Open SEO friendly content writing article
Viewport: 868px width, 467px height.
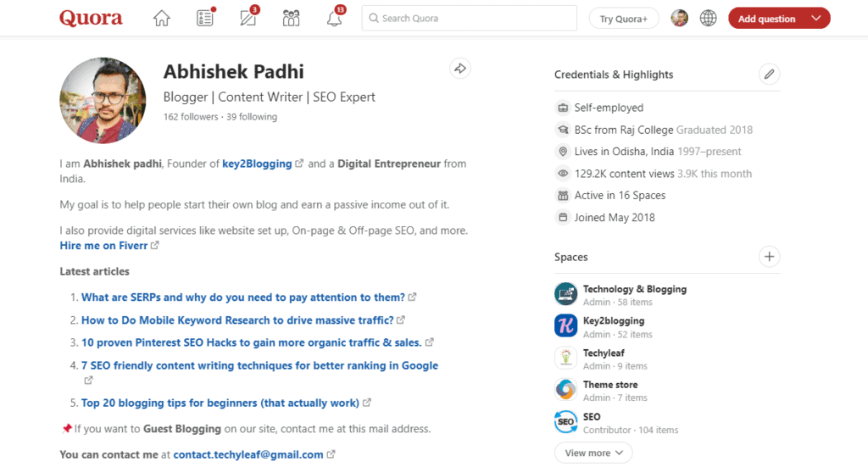[259, 366]
